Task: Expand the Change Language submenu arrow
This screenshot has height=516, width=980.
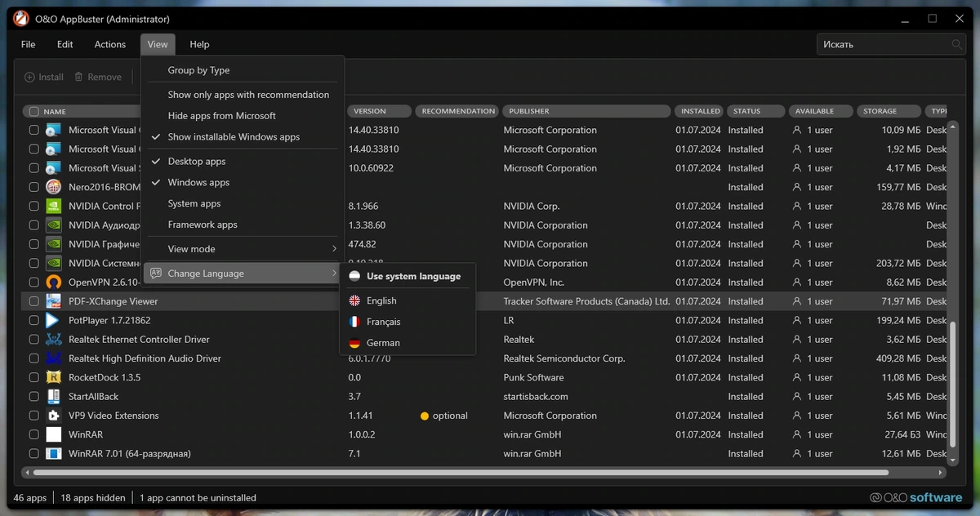Action: coord(334,274)
